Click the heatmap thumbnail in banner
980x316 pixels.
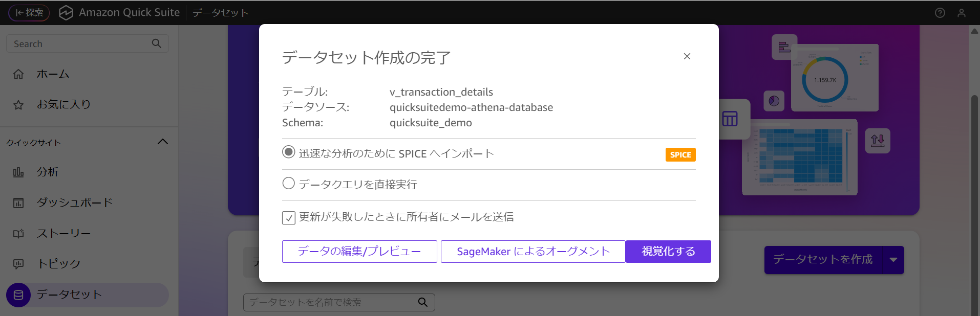pos(800,157)
